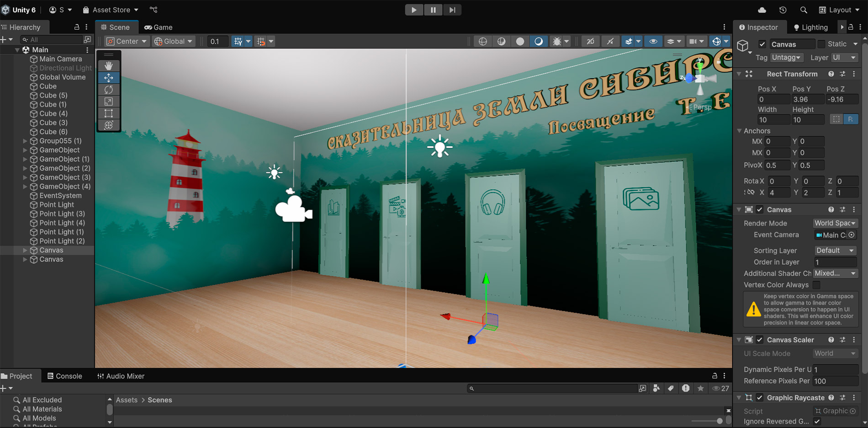
Task: Click the Scenes breadcrumb in Project
Action: click(x=159, y=400)
